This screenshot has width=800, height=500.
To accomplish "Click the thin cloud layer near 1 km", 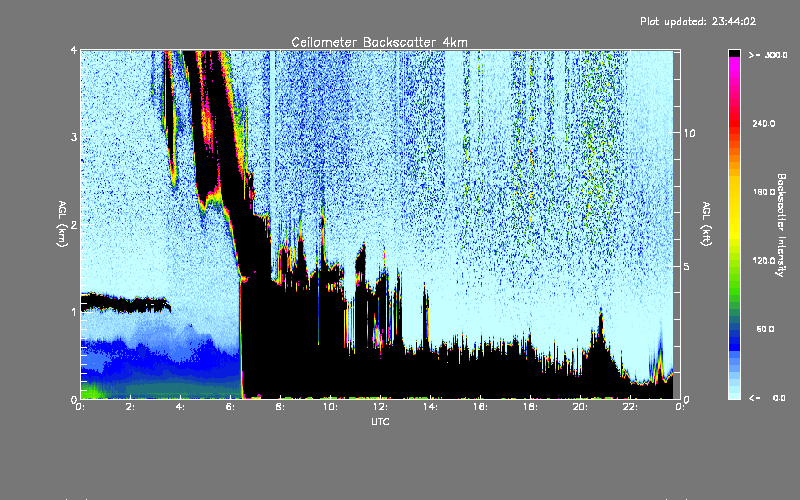I will pos(125,303).
